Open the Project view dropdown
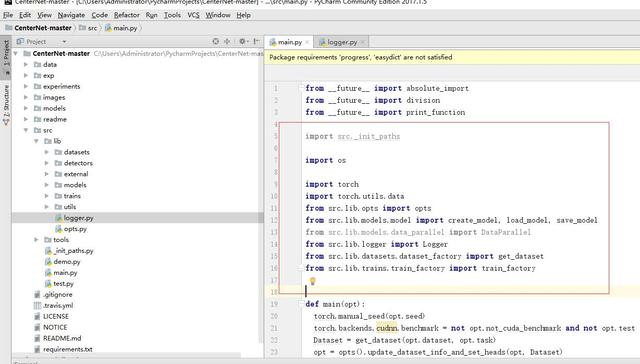This screenshot has width=640, height=364. pyautogui.click(x=64, y=42)
